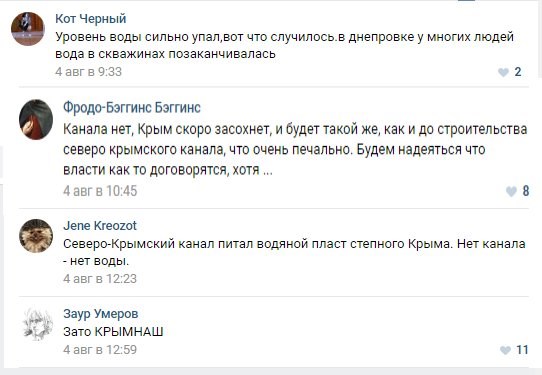Open Фродо-Бэггинс Бэггинс avatar picture
Image resolution: width=542 pixels, height=375 pixels.
pyautogui.click(x=36, y=120)
